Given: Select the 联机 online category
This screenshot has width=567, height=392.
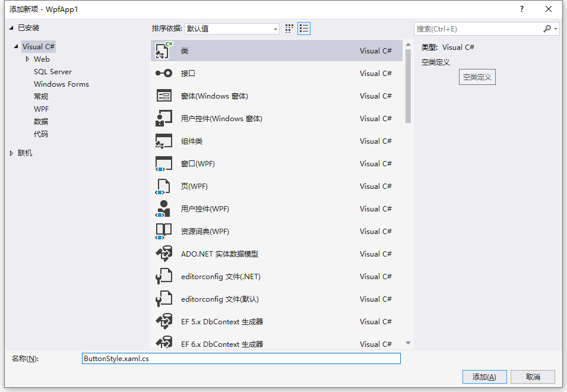Looking at the screenshot, I should tap(25, 153).
